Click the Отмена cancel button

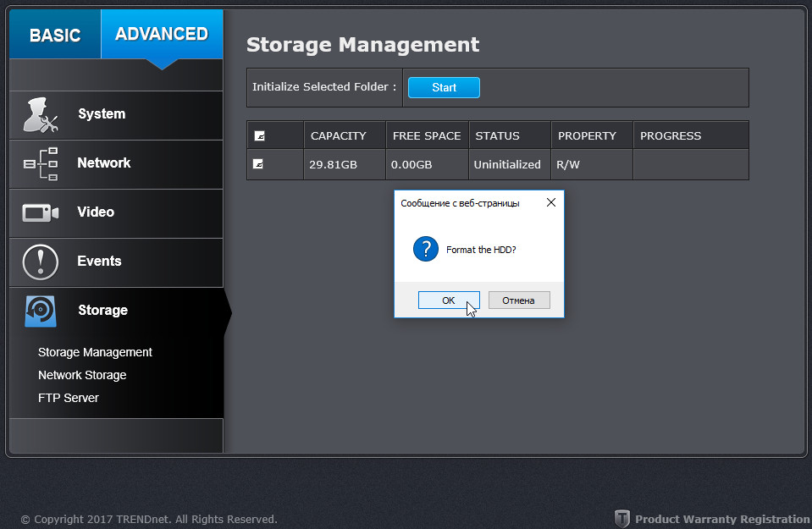click(x=518, y=300)
